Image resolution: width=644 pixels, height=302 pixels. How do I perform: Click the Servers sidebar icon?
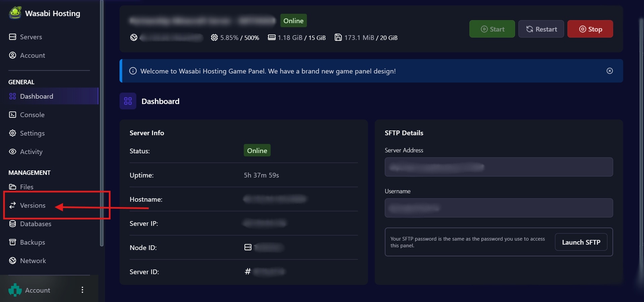pyautogui.click(x=12, y=37)
